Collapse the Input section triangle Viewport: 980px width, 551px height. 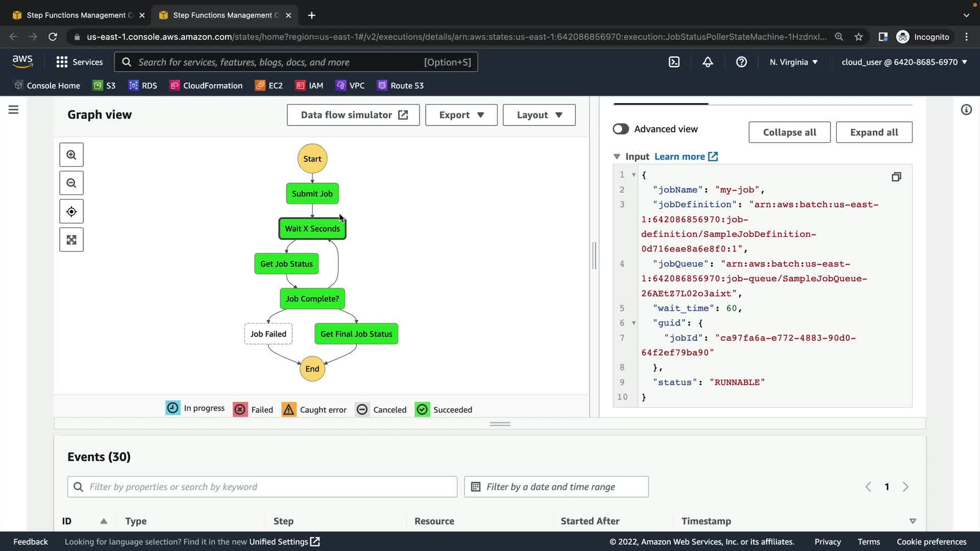(617, 157)
